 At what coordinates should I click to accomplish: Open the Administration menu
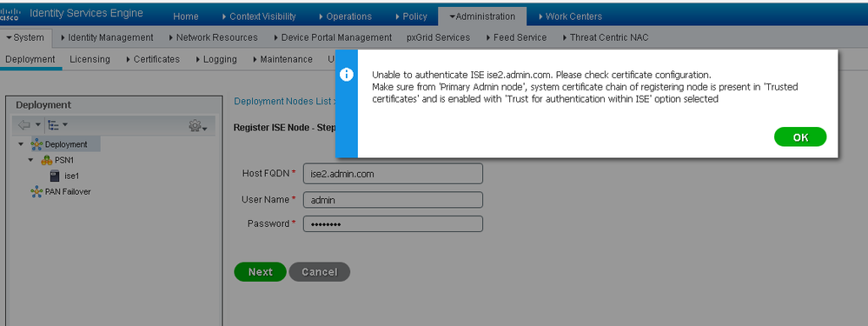click(x=482, y=17)
